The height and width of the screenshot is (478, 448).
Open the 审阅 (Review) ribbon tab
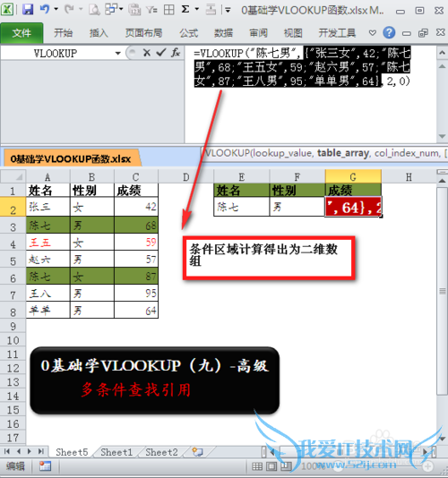pyautogui.click(x=258, y=32)
